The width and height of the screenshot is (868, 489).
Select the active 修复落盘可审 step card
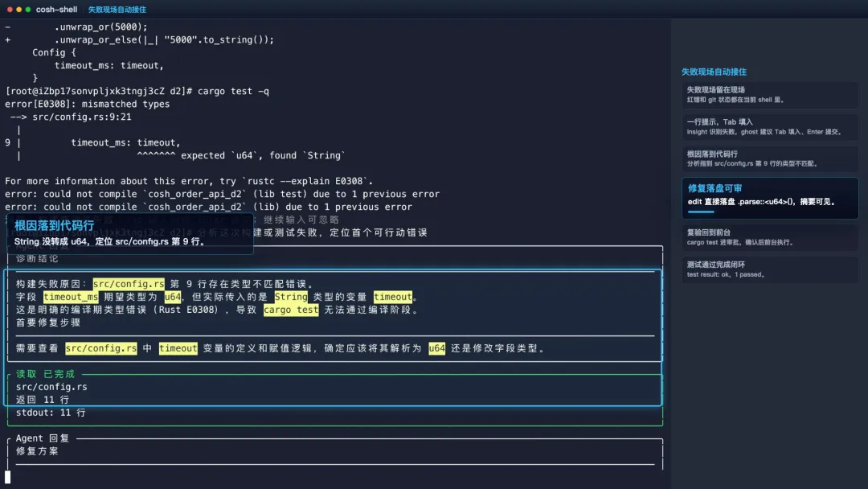tap(770, 198)
